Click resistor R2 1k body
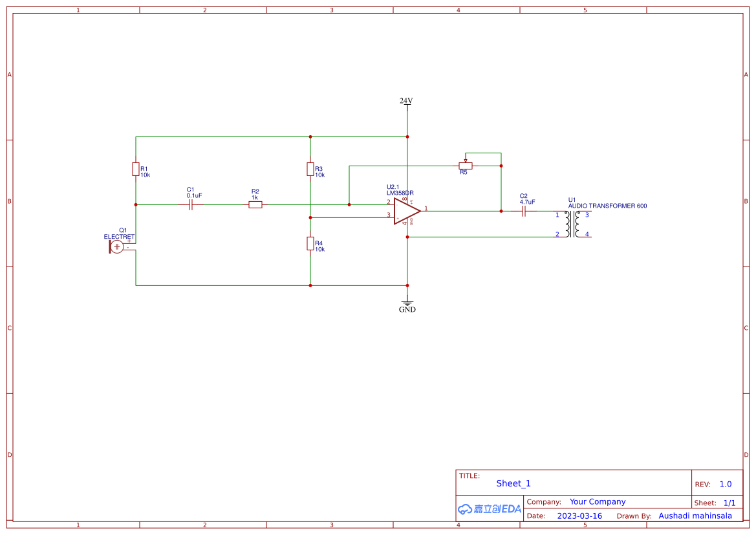 coord(254,204)
